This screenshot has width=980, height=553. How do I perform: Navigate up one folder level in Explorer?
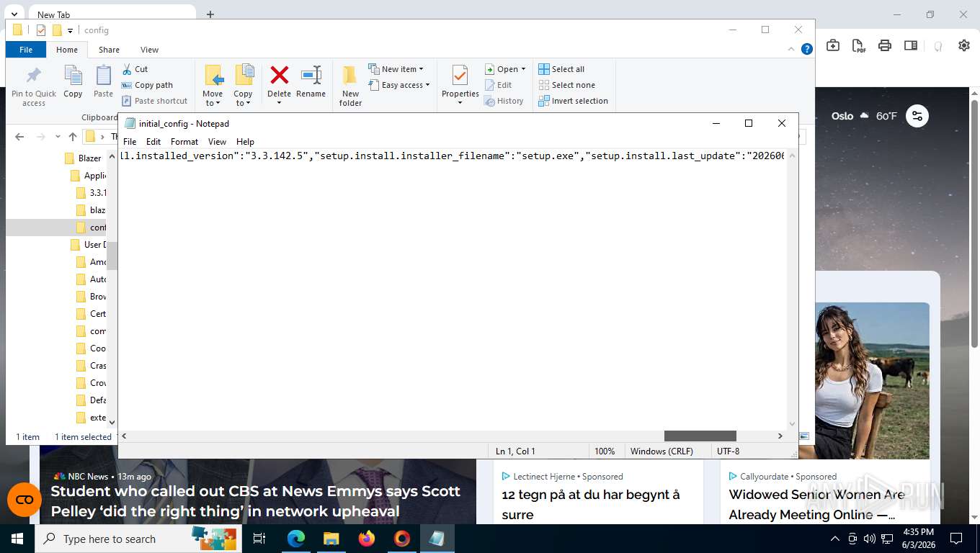pyautogui.click(x=72, y=137)
